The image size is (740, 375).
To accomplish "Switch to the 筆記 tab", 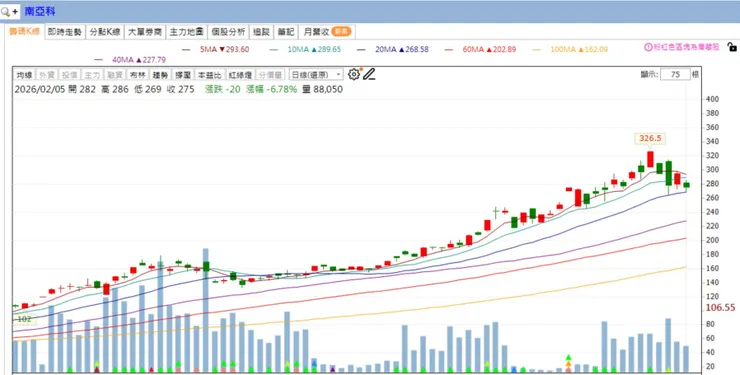I will pos(286,32).
